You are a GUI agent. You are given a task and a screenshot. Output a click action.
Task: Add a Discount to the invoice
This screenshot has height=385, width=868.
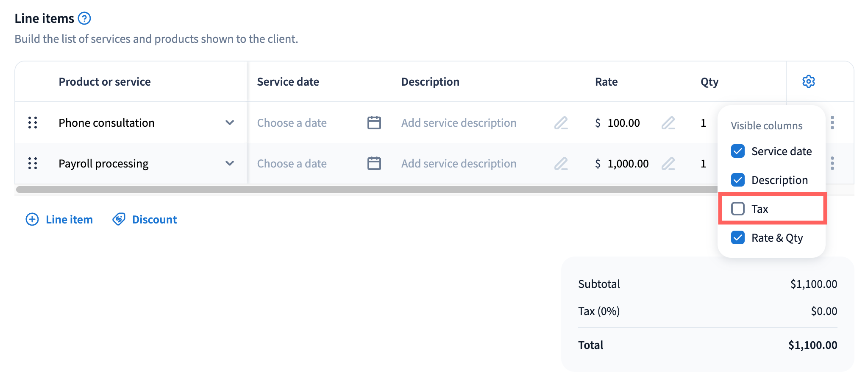(145, 220)
